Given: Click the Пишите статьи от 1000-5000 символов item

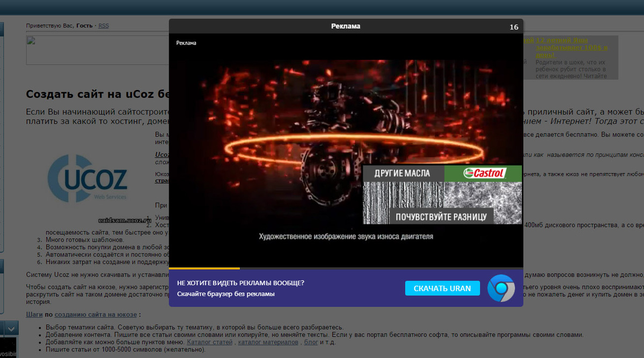Looking at the screenshot, I should (125, 349).
